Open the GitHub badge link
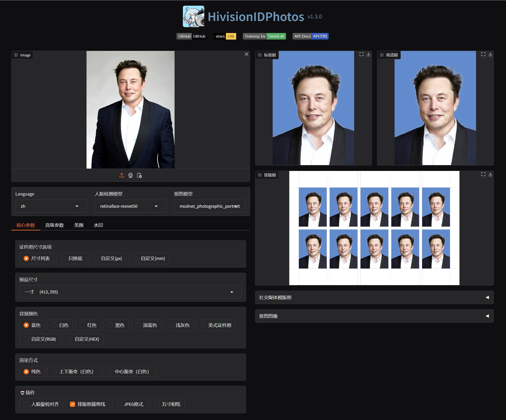506x420 pixels. click(192, 36)
